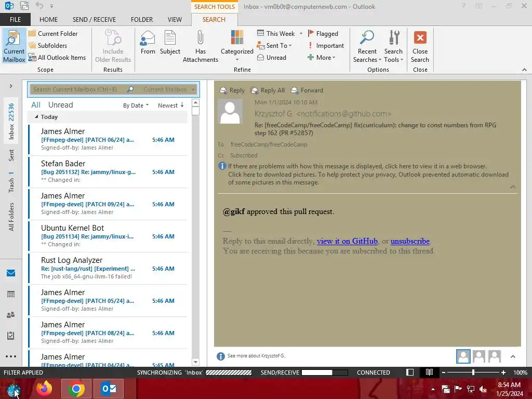This screenshot has height=399, width=532.
Task: Select the Inbox 22536 folder
Action: (11, 121)
